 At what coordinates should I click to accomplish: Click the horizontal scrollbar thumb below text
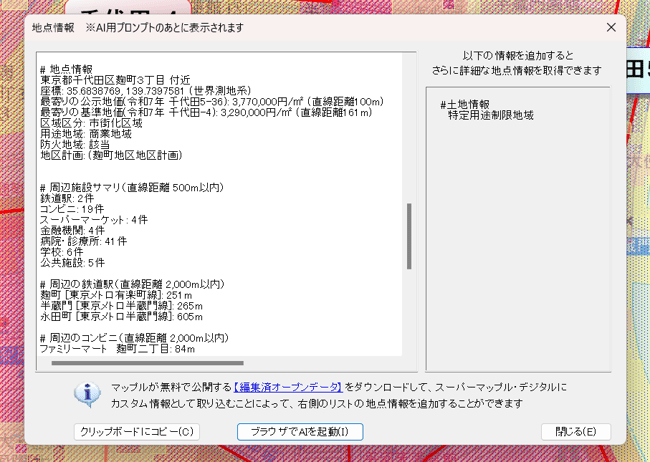(x=148, y=363)
